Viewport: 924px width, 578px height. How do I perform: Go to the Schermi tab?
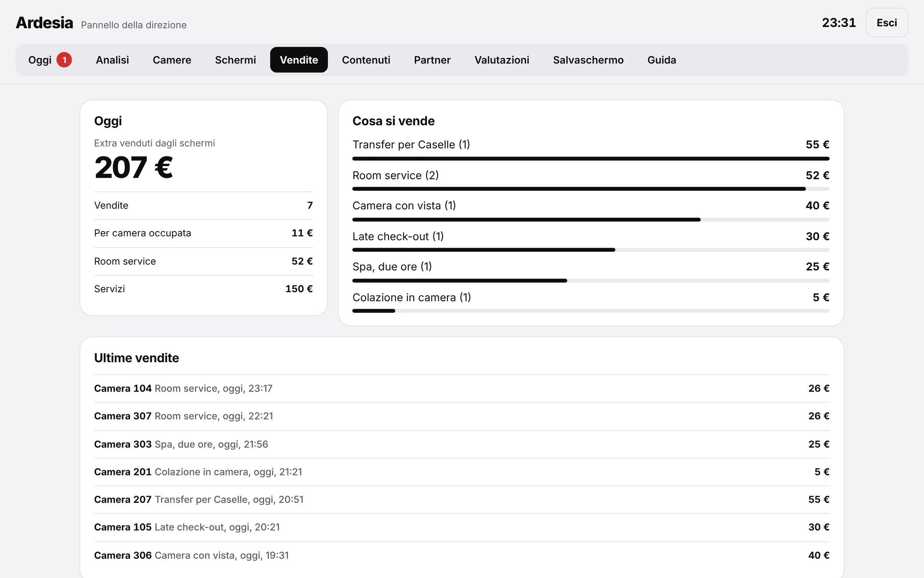236,60
